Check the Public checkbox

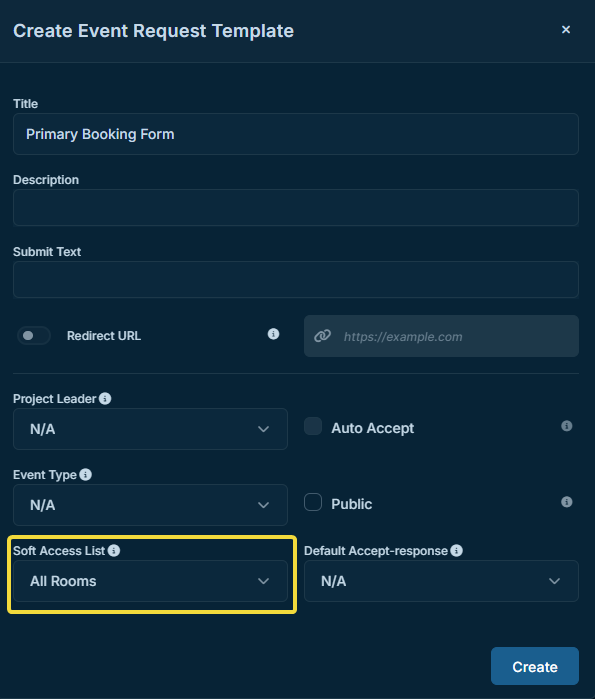click(x=313, y=502)
